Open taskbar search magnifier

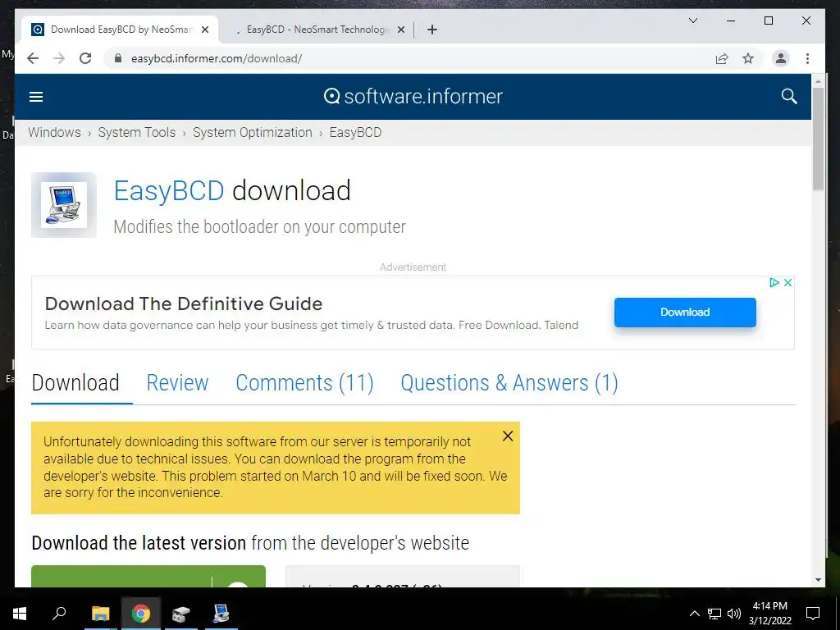coord(59,614)
